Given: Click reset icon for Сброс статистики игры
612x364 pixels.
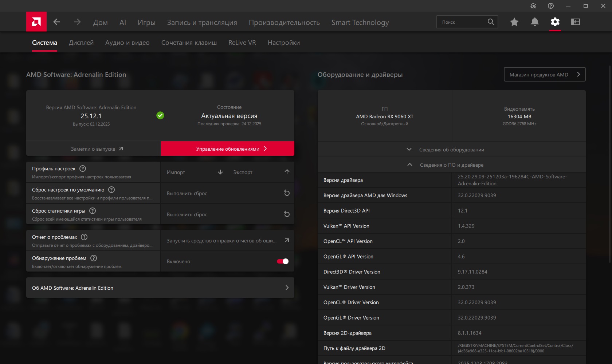Looking at the screenshot, I should [x=287, y=214].
